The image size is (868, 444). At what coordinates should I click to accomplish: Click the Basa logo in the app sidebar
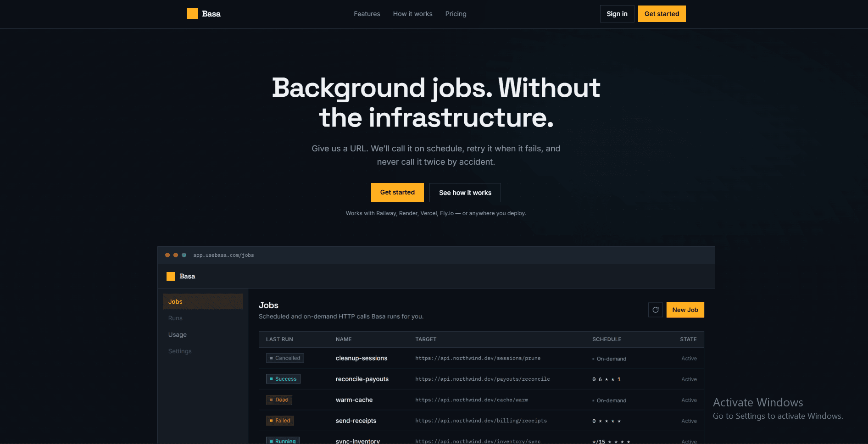tap(181, 276)
